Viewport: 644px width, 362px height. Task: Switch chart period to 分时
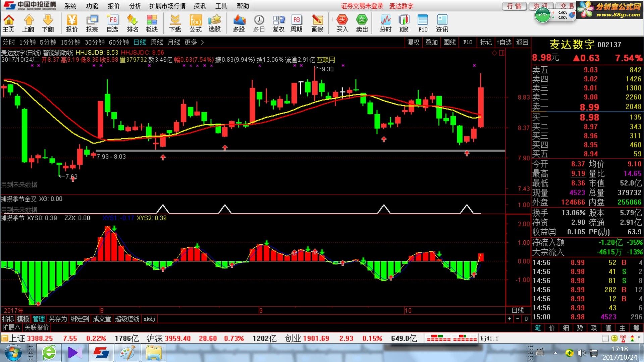[9, 42]
